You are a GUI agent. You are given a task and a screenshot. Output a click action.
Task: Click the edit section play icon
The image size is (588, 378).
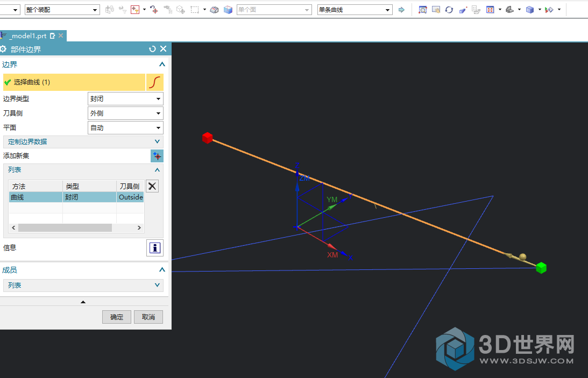pyautogui.click(x=549, y=10)
